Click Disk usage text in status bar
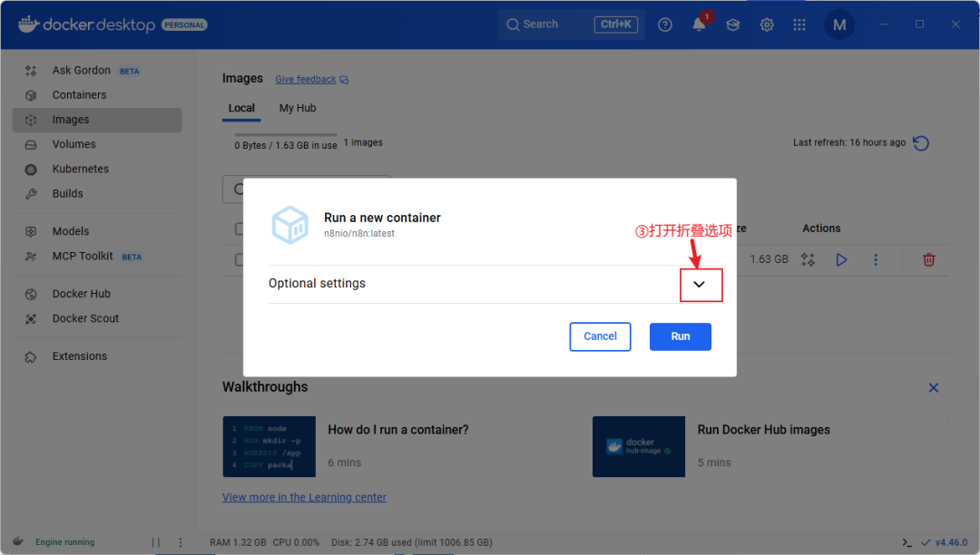This screenshot has width=980, height=555. pyautogui.click(x=412, y=542)
